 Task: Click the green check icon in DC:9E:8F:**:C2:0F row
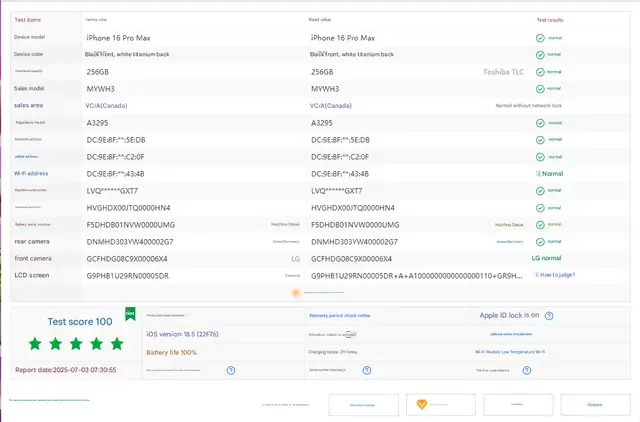tap(540, 157)
